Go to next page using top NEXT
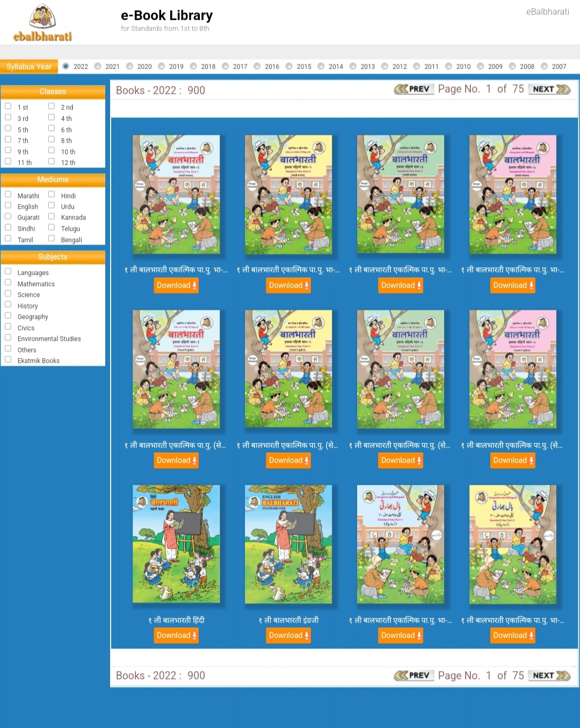This screenshot has height=728, width=580. click(x=550, y=89)
